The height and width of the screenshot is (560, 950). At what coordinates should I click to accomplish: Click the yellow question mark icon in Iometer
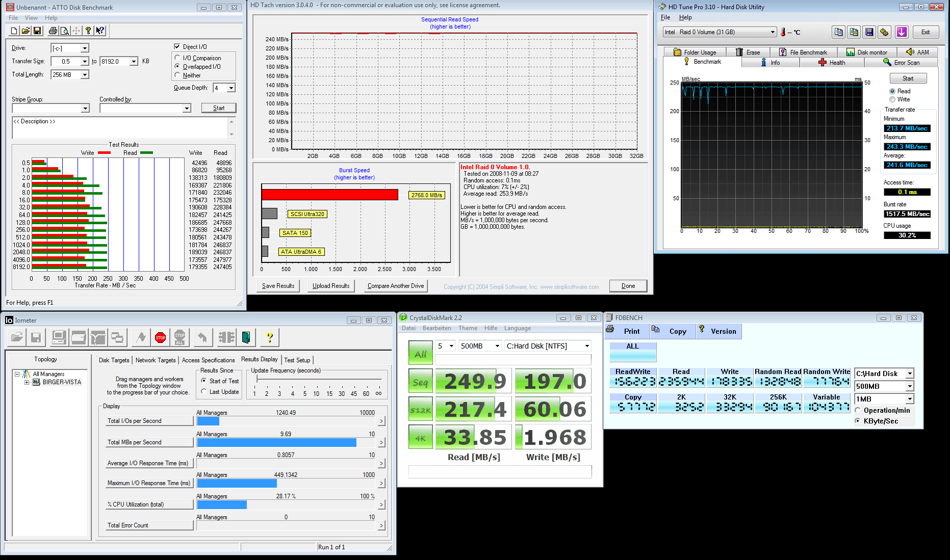pos(270,337)
